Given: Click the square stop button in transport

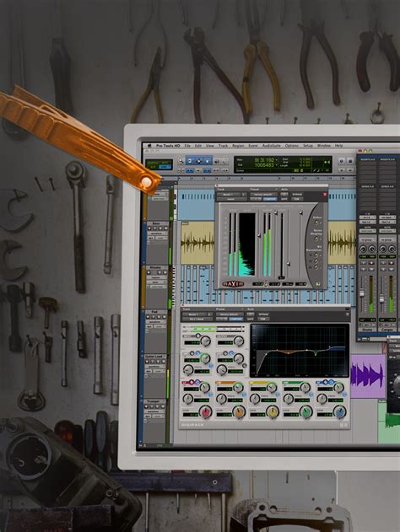Looking at the screenshot, I should point(350,161).
